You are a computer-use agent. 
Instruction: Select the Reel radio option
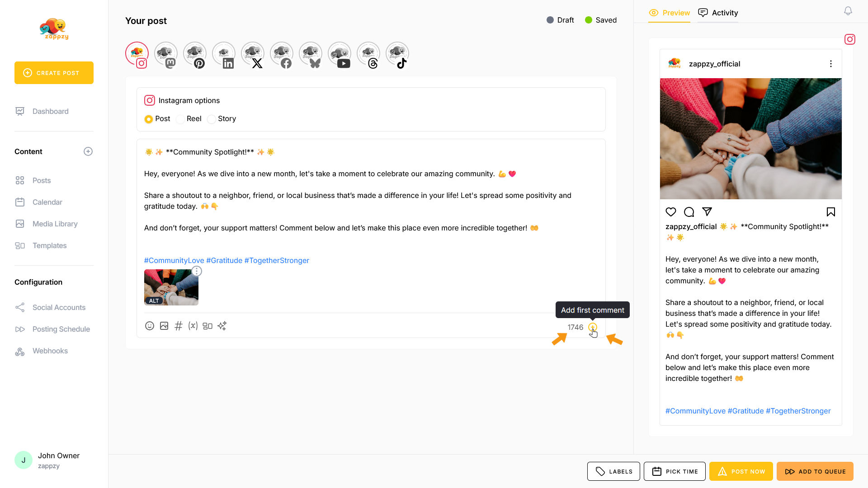tap(180, 119)
